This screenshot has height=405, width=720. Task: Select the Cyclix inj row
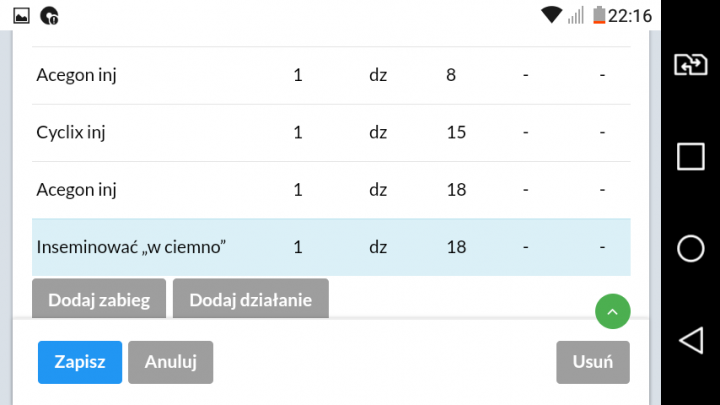[331, 133]
